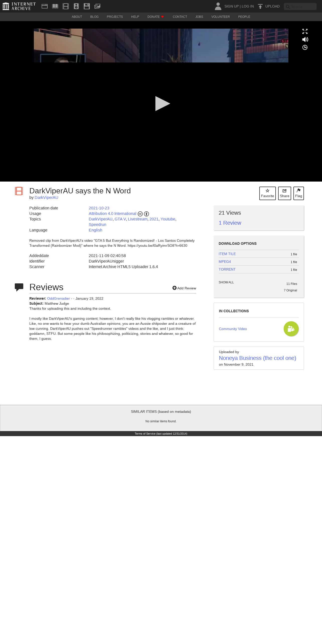
Task: Open the 2021 topic link
Action: (154, 219)
